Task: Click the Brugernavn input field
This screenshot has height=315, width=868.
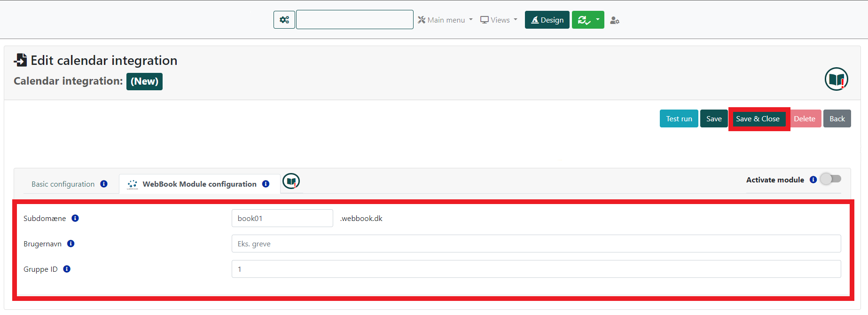Action: coord(536,244)
